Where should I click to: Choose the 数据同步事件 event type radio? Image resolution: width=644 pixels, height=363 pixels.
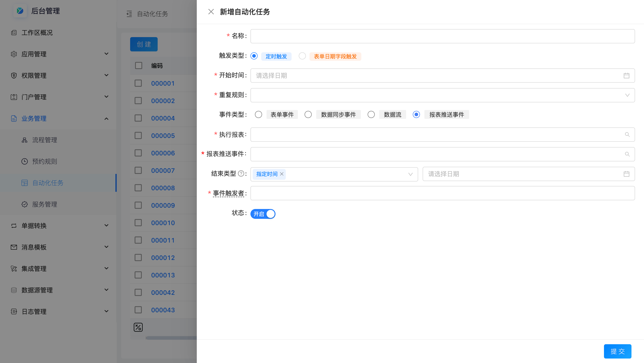(308, 115)
